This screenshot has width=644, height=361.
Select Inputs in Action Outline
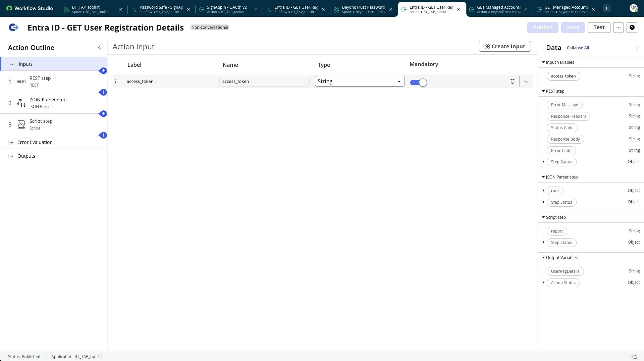pyautogui.click(x=54, y=64)
